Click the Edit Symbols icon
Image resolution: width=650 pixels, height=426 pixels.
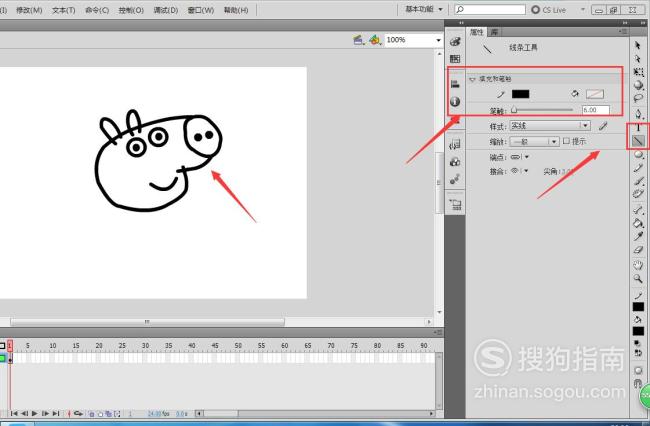375,40
